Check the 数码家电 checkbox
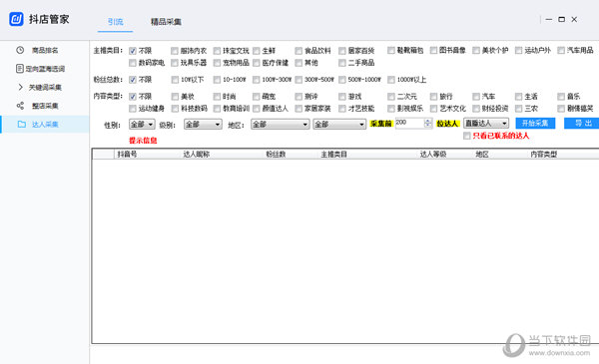This screenshot has height=364, width=599. (x=133, y=63)
